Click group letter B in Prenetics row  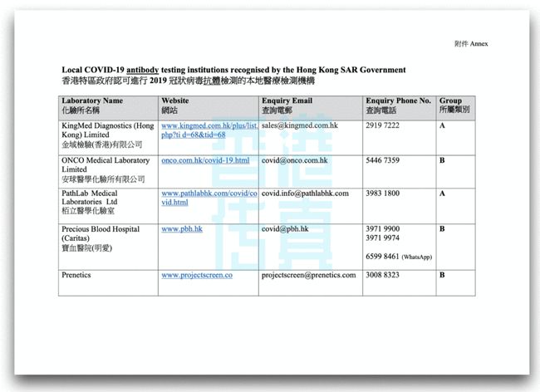(442, 275)
